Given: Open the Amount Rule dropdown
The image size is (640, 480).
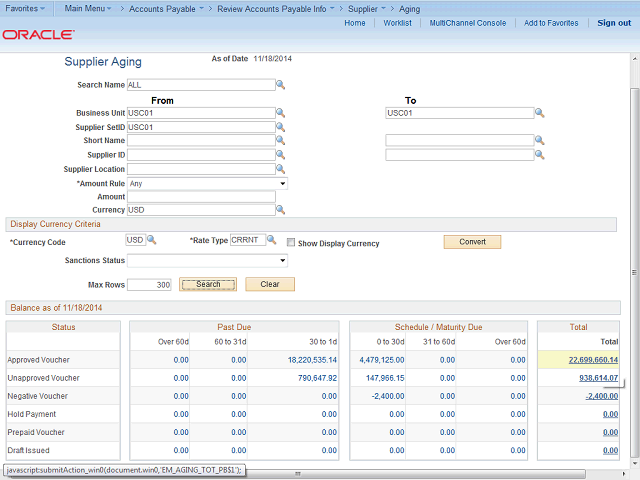Looking at the screenshot, I should pyautogui.click(x=207, y=183).
